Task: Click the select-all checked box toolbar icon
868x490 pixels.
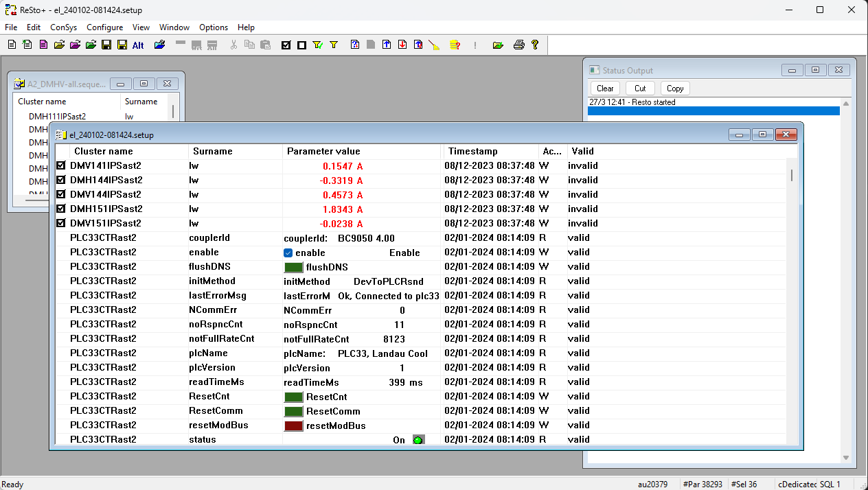Action: [x=286, y=45]
